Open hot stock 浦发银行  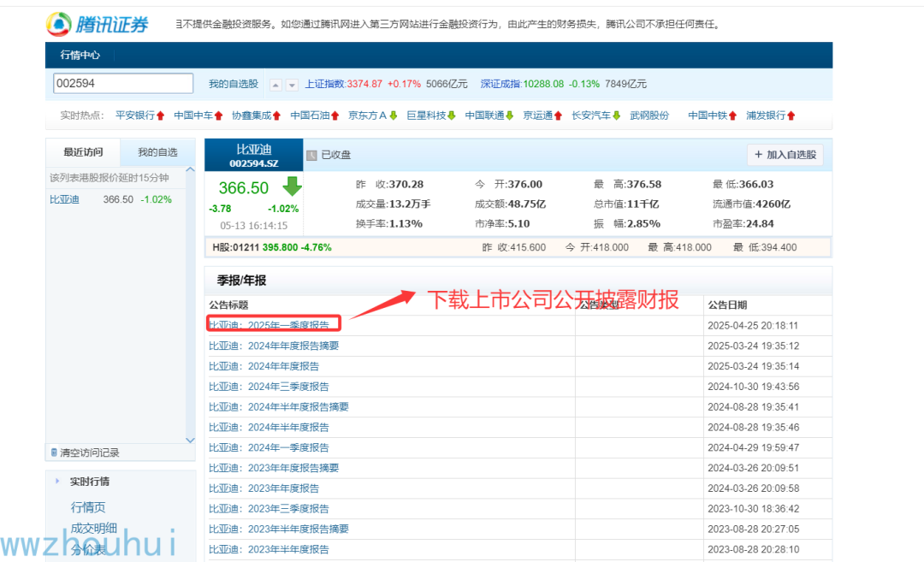(x=766, y=115)
